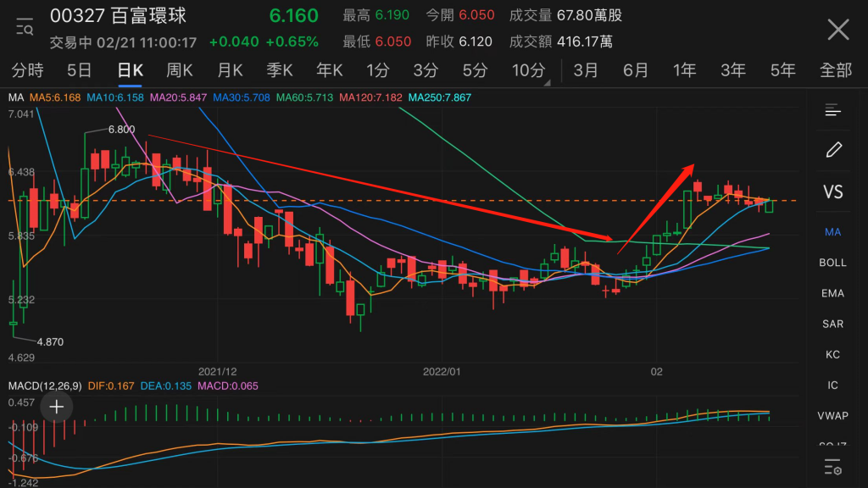Select the pencil drawing tool

834,149
